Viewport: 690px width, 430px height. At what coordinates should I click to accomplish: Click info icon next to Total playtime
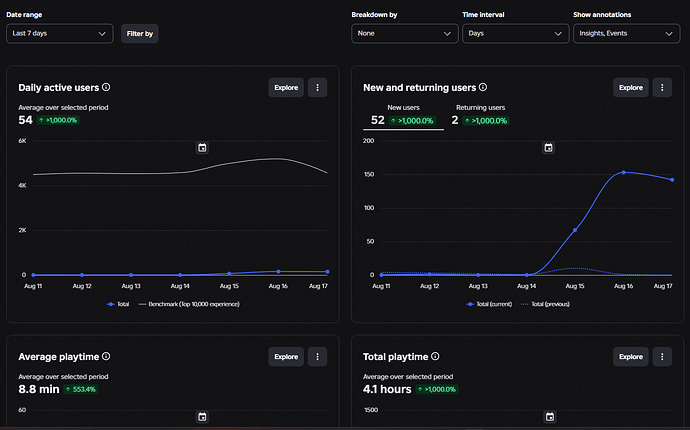coord(435,356)
